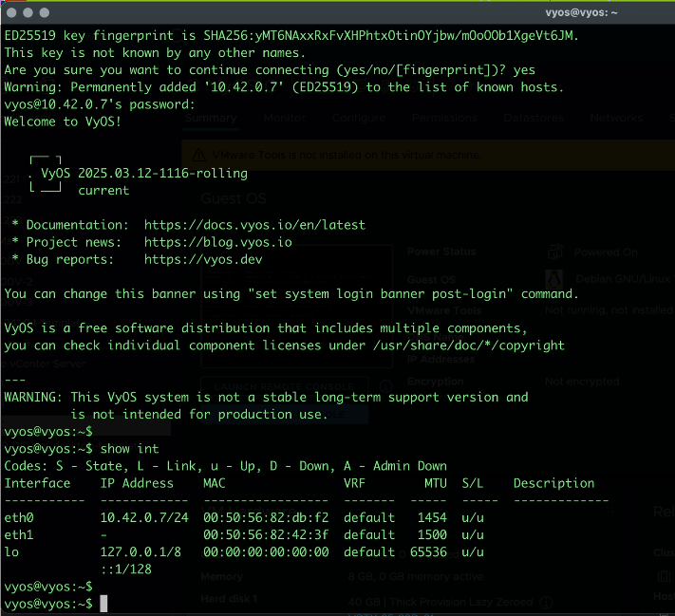Screen dimensions: 675x616
Task: Close the vyos@vyos terminal window
Action: tap(11, 13)
